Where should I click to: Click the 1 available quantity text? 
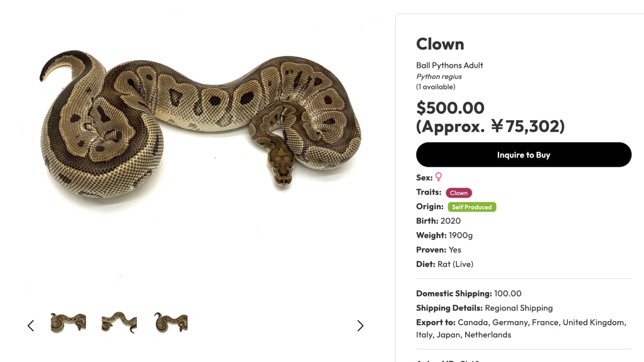[x=436, y=87]
